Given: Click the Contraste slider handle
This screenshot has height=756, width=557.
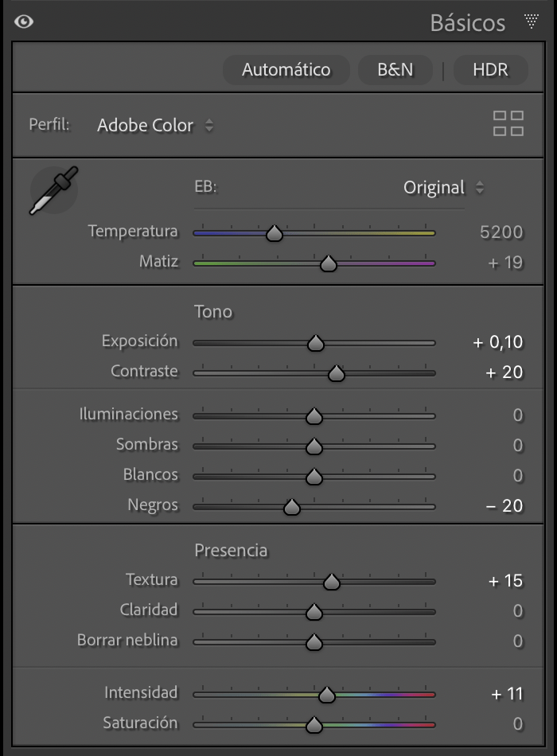Looking at the screenshot, I should (336, 373).
